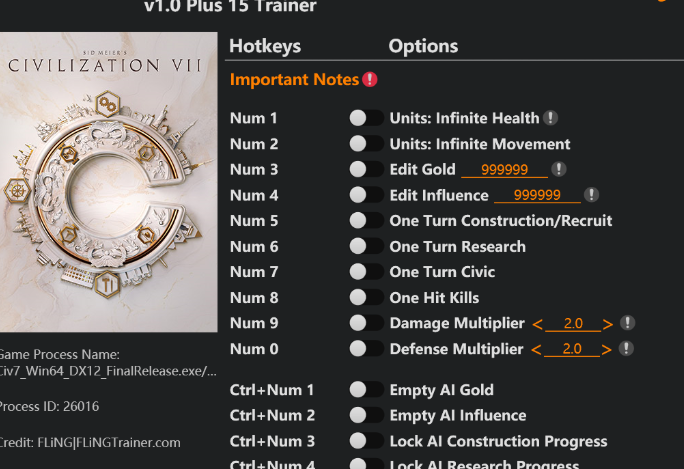
Task: Increase Defense Multiplier with right arrow
Action: [607, 350]
